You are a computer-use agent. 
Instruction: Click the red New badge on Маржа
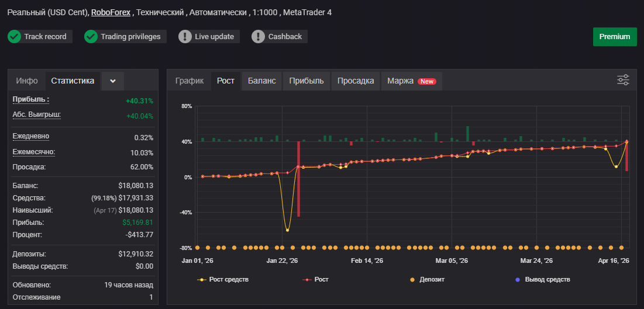[x=427, y=81]
